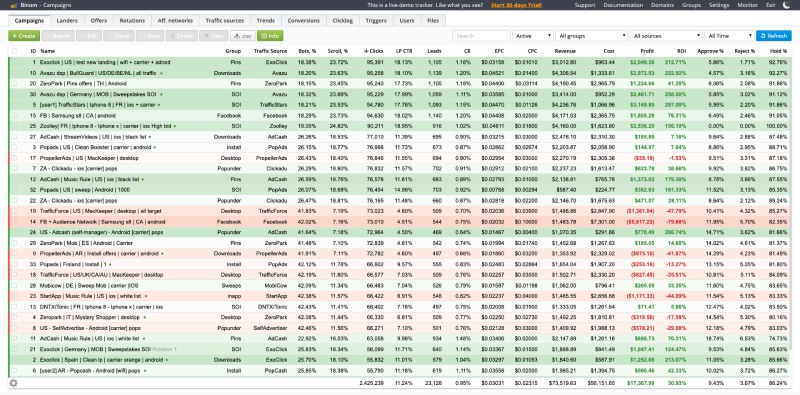Expand the All groups dropdown

(592, 36)
